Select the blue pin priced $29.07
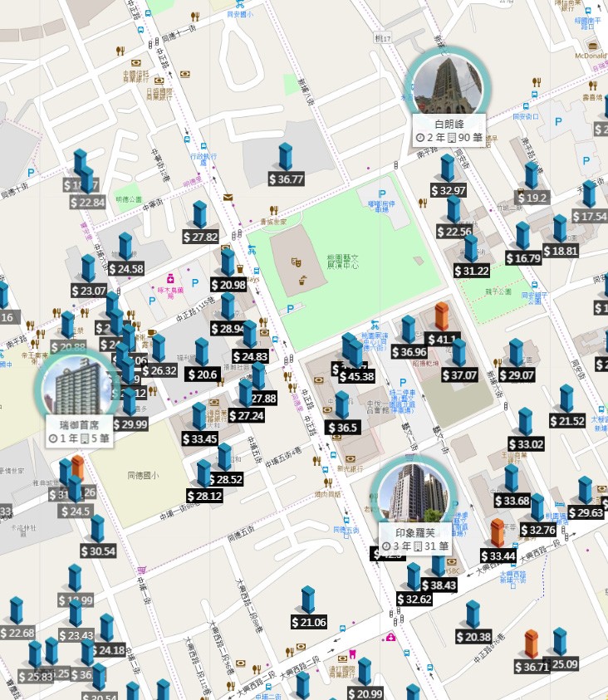608x700 pixels. [516, 352]
